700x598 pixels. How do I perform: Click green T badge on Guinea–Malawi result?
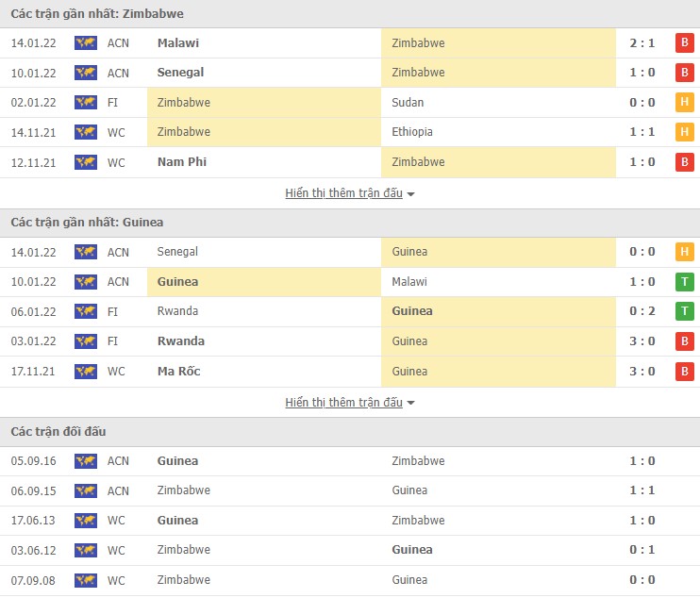click(684, 281)
